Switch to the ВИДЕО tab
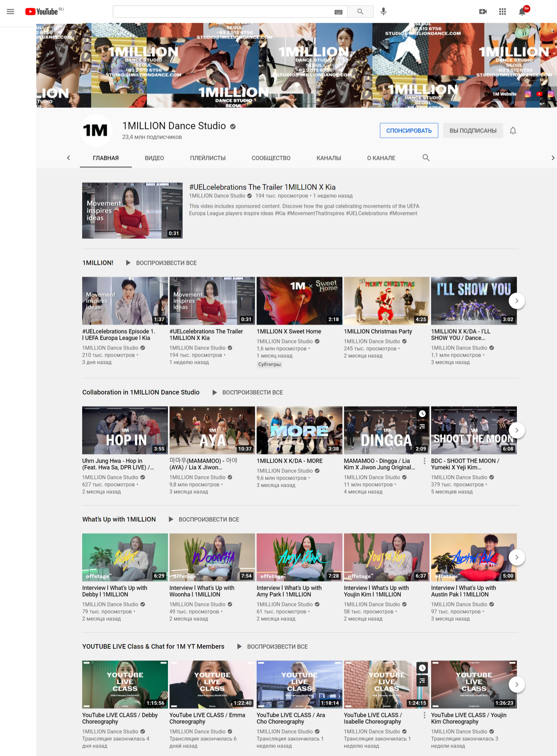This screenshot has width=557, height=756. [x=154, y=158]
